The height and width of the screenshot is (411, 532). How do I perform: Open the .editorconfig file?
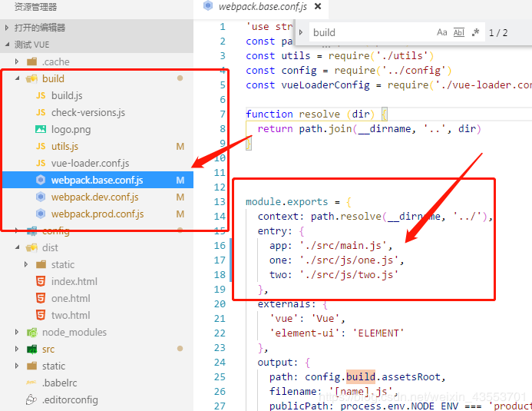click(x=70, y=400)
